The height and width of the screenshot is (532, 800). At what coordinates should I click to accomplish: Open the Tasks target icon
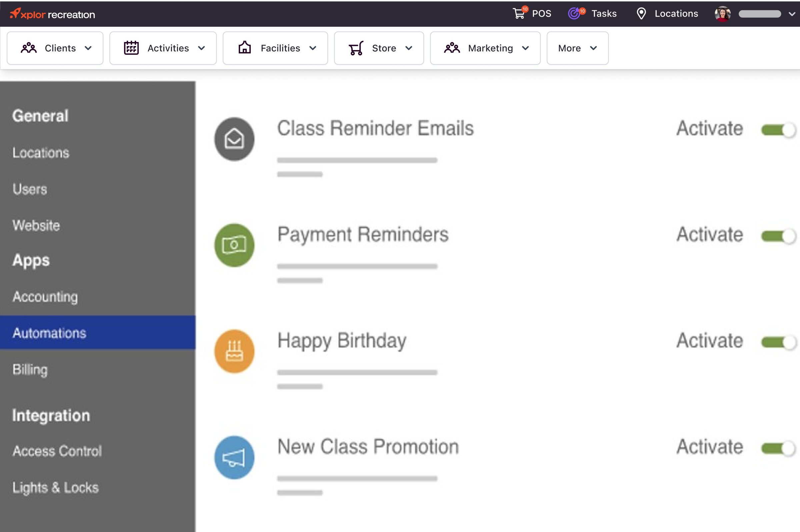[574, 14]
